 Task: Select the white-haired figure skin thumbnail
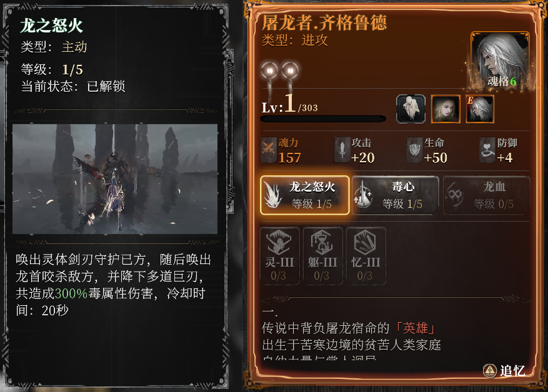[x=411, y=109]
